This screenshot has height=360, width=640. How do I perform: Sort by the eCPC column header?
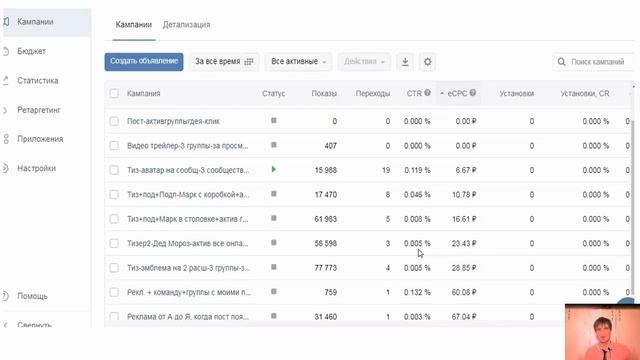point(457,93)
